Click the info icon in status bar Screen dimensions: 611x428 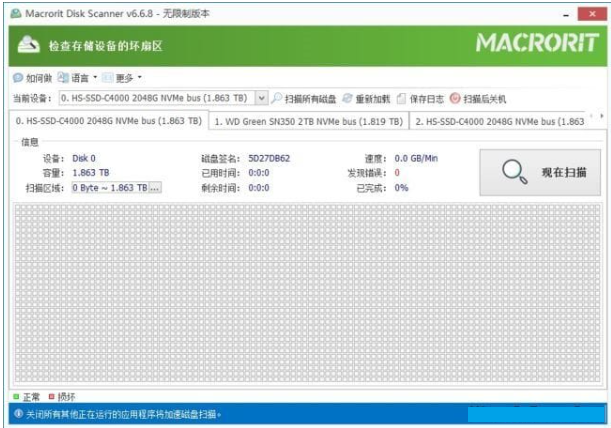18,414
